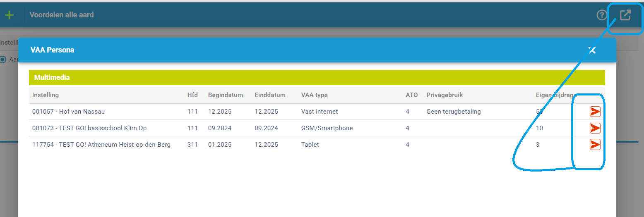The height and width of the screenshot is (217, 644).
Task: Click the open-in-new-window icon
Action: click(x=625, y=15)
